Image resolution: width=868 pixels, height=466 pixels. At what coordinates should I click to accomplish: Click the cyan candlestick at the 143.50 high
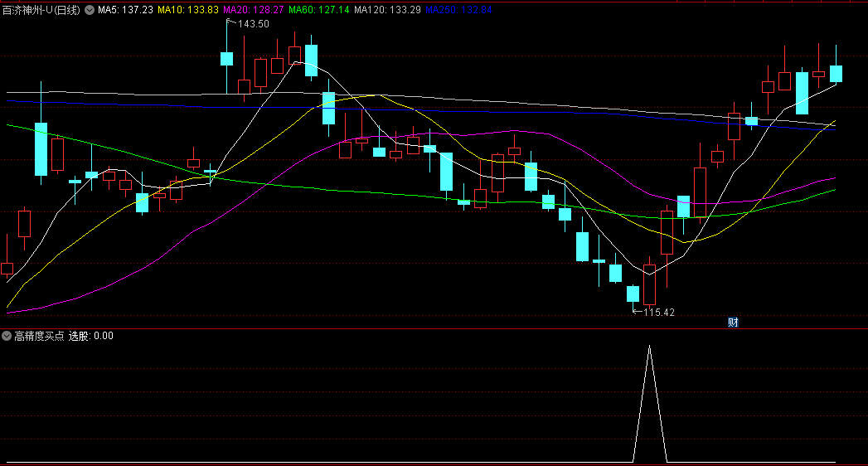coord(226,59)
